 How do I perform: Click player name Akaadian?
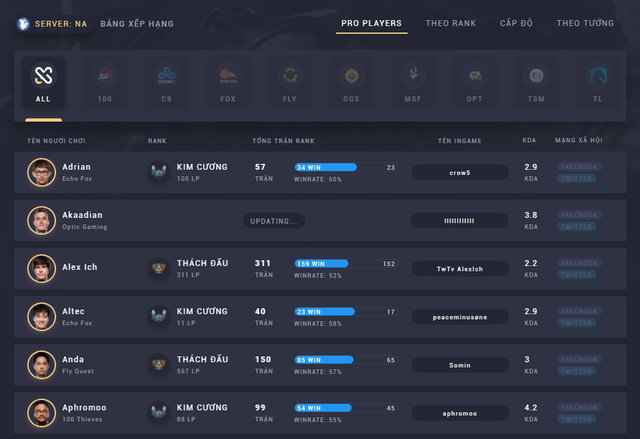point(82,215)
